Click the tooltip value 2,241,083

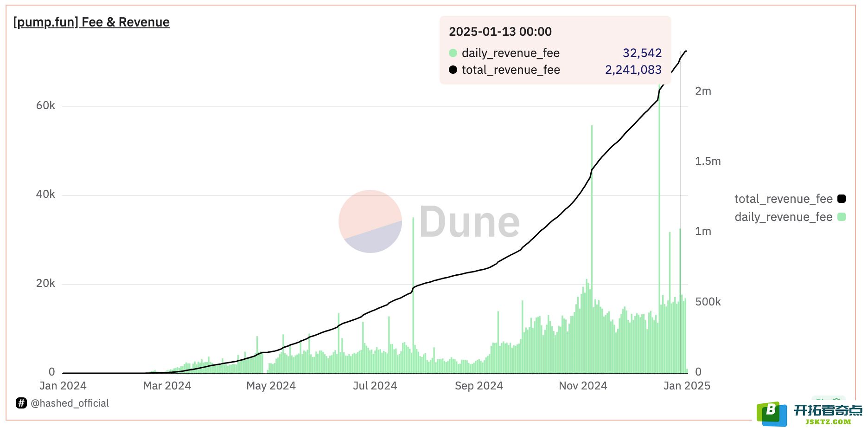click(633, 70)
